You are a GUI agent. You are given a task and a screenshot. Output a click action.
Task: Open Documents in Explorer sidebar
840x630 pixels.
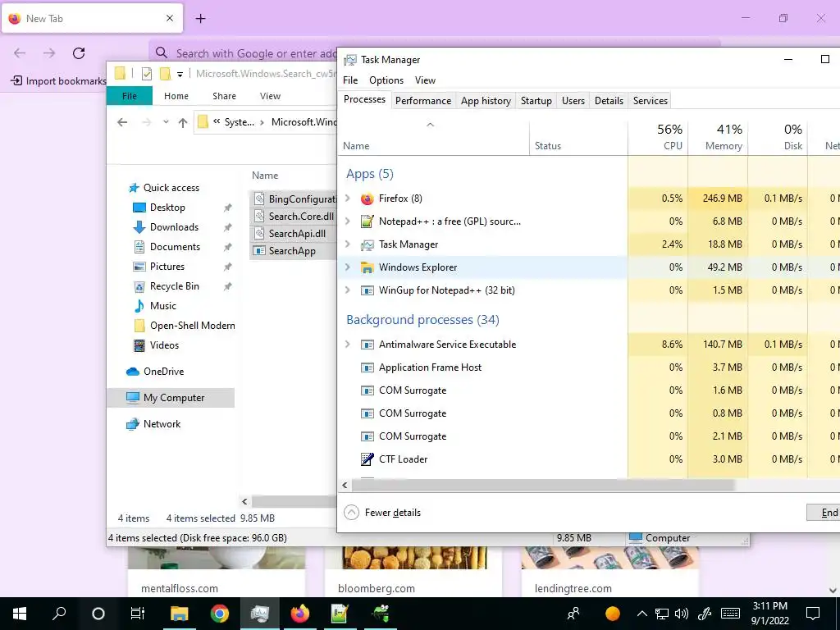tap(175, 247)
